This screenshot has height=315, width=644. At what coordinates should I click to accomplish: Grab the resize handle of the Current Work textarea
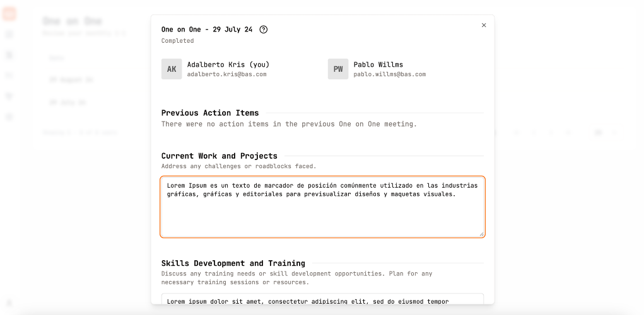(x=481, y=234)
